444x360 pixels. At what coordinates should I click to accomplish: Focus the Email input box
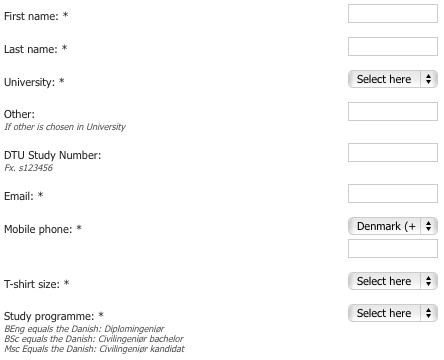click(x=393, y=194)
